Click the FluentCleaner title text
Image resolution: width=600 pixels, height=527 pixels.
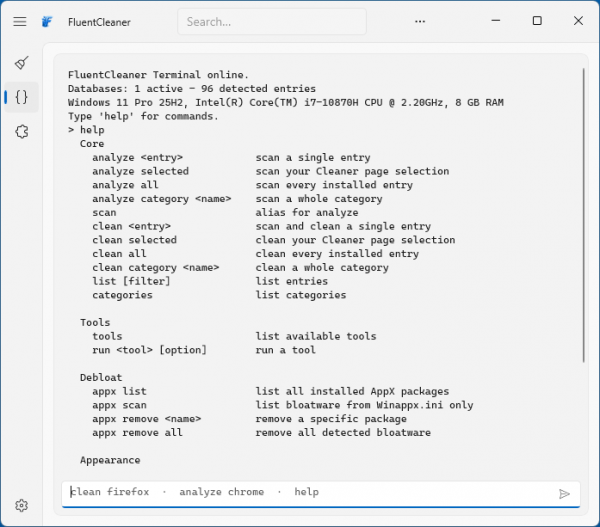pos(99,22)
